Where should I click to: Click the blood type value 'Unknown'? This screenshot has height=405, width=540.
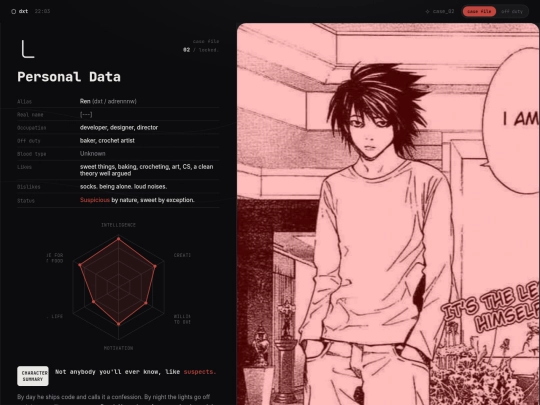tap(93, 154)
